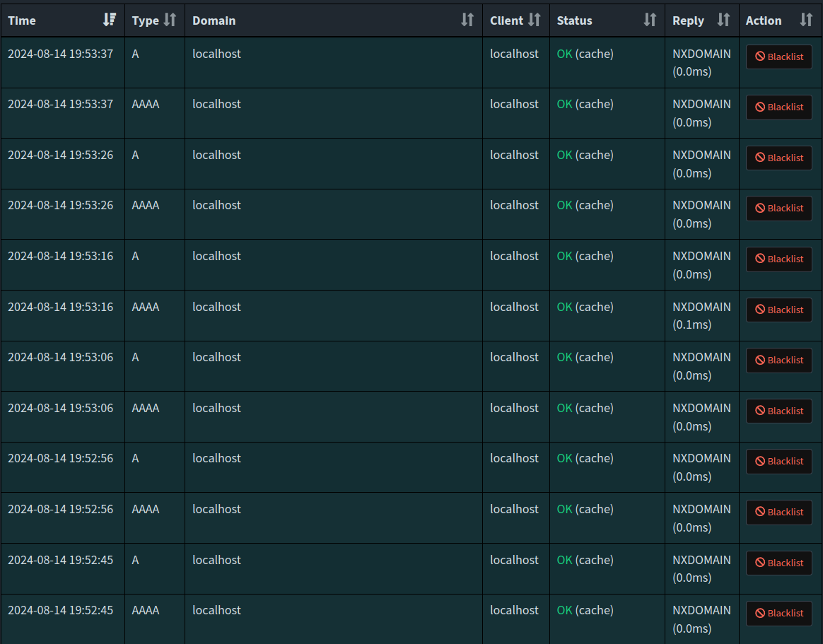Select localhost domain in the first row
The image size is (823, 644).
point(216,54)
